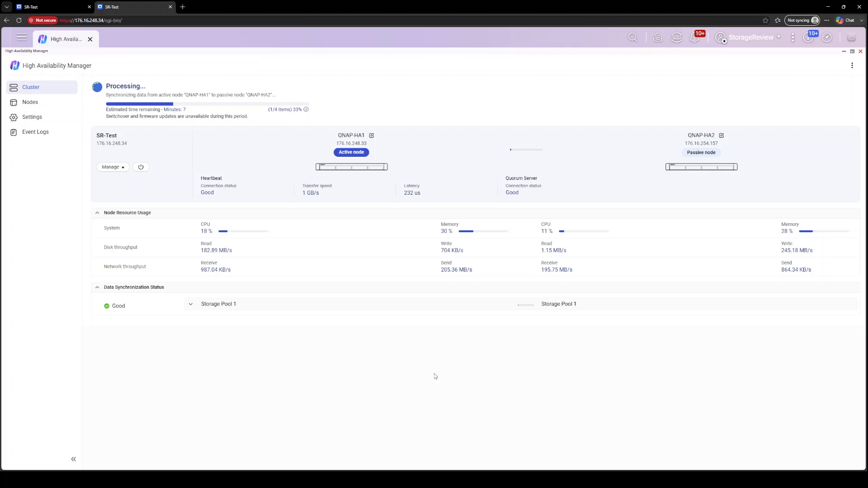The width and height of the screenshot is (868, 488).
Task: Collapse the Data Synchronization Status section
Action: click(x=97, y=287)
